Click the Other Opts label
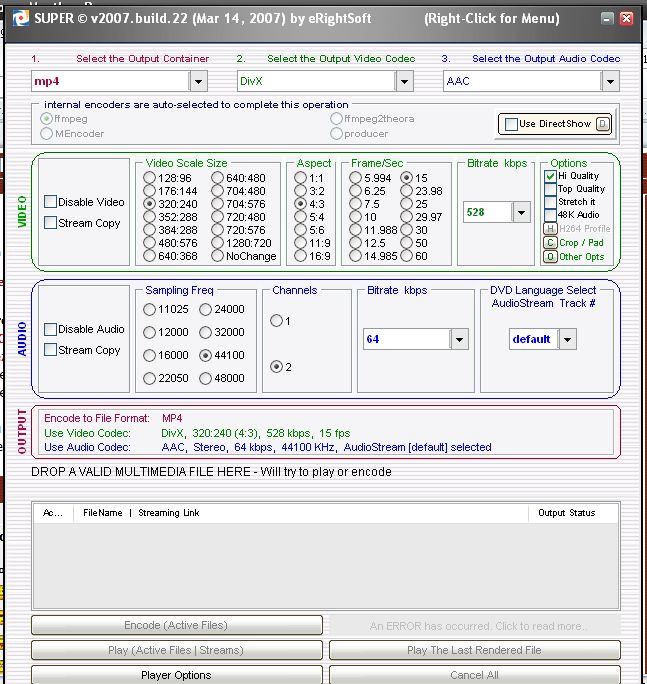This screenshot has height=684, width=647. point(582,256)
